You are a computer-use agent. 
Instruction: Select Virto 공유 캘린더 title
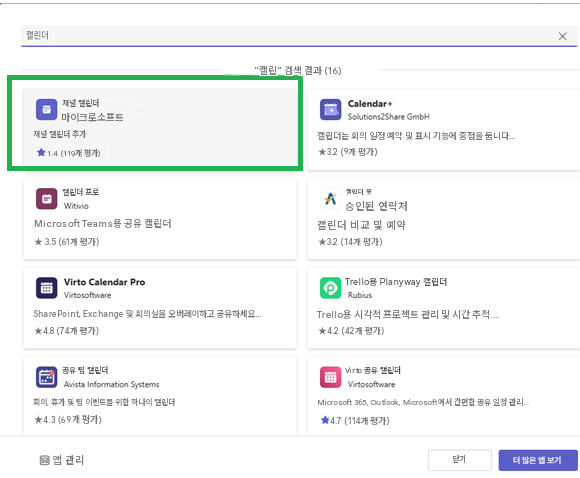tap(373, 370)
